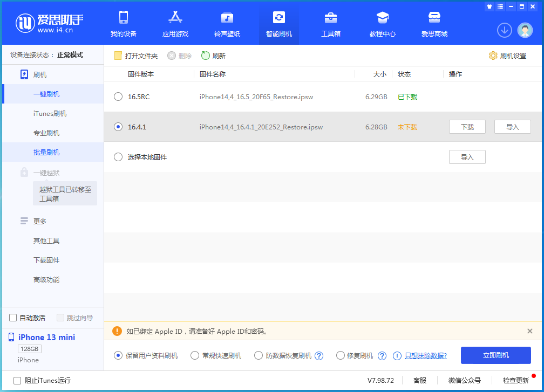This screenshot has width=544, height=392.
Task: Click the 更多 menu lines icon
Action: point(24,221)
